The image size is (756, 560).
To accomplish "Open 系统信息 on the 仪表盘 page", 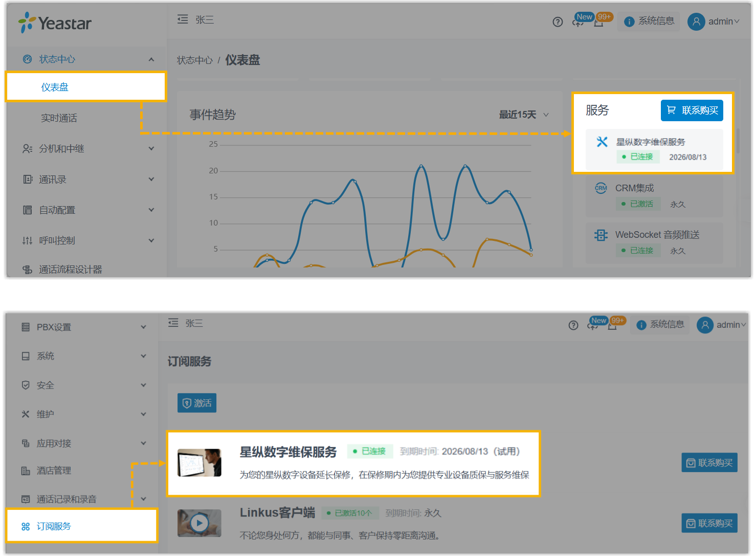I will [x=649, y=21].
